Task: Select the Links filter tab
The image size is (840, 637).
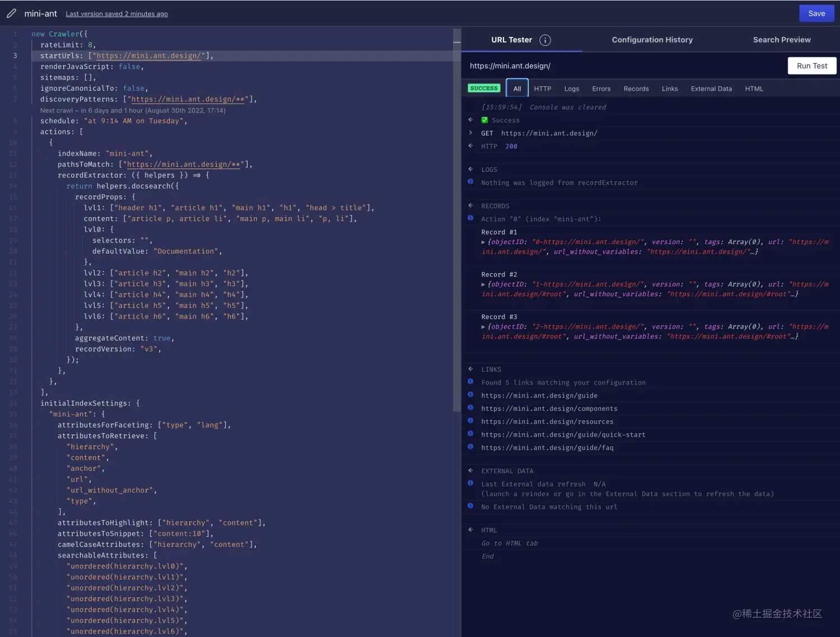Action: pyautogui.click(x=670, y=88)
